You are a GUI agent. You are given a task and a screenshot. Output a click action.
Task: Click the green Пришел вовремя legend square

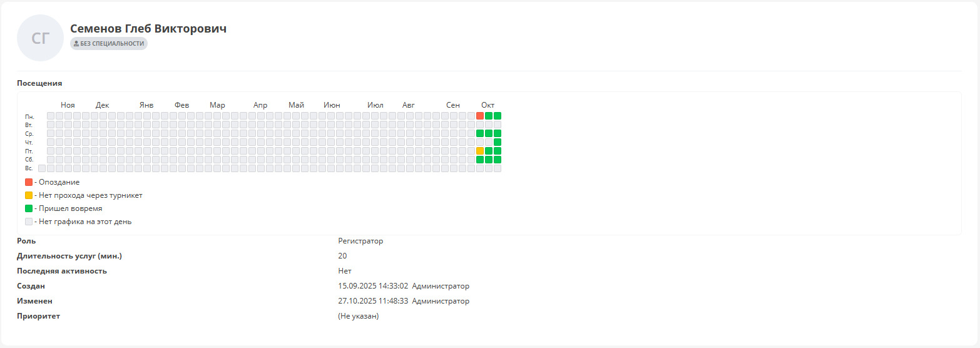tap(29, 208)
